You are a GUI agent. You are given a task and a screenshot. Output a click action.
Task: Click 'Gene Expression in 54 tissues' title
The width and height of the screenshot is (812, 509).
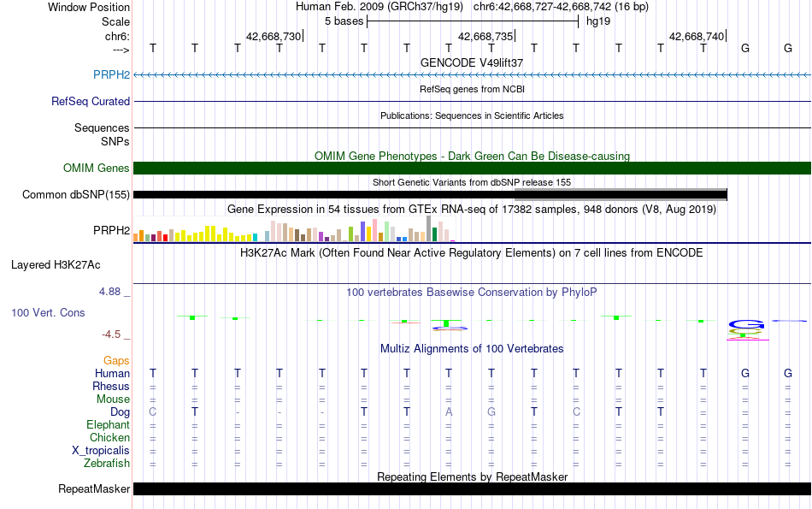click(472, 210)
